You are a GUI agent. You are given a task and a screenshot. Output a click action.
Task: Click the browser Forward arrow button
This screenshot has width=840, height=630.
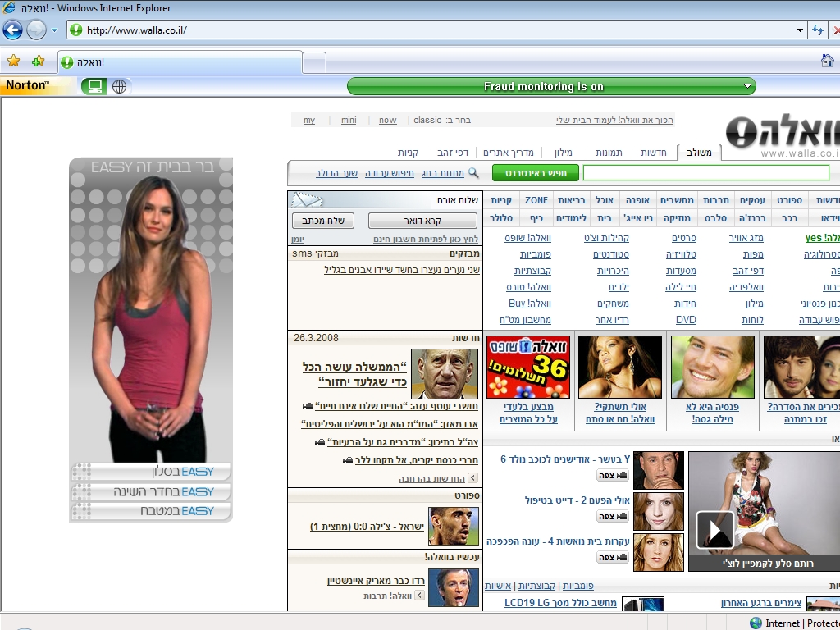(36, 30)
